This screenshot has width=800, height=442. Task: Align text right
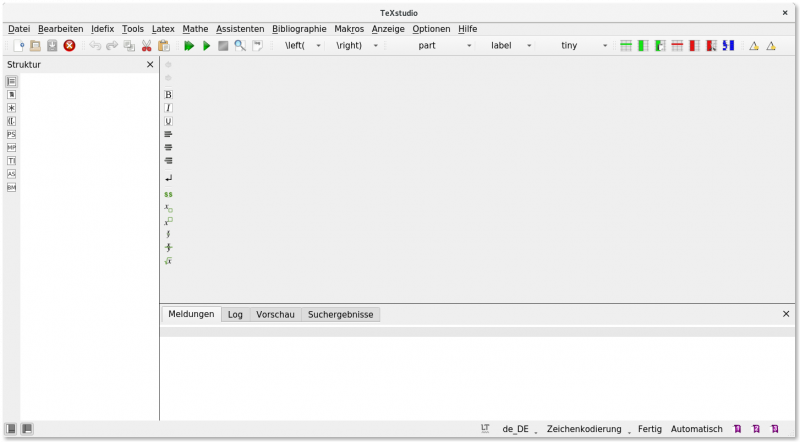(x=168, y=161)
